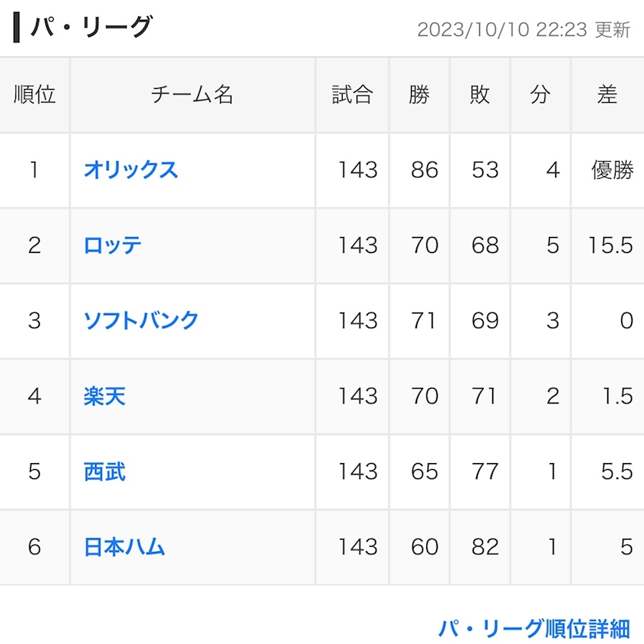Open the 日本ハム team link
The image size is (644, 644).
point(124,547)
